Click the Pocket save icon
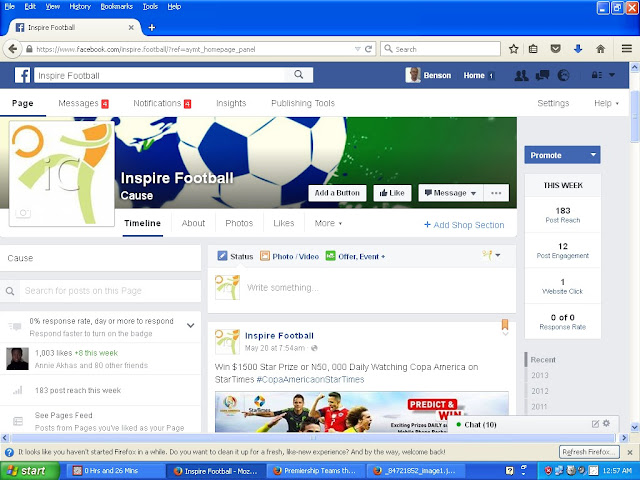Viewport: 640px width, 480px height. [555, 49]
